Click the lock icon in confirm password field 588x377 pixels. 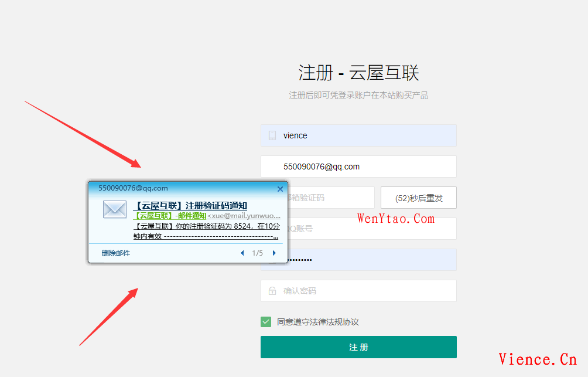pyautogui.click(x=272, y=291)
